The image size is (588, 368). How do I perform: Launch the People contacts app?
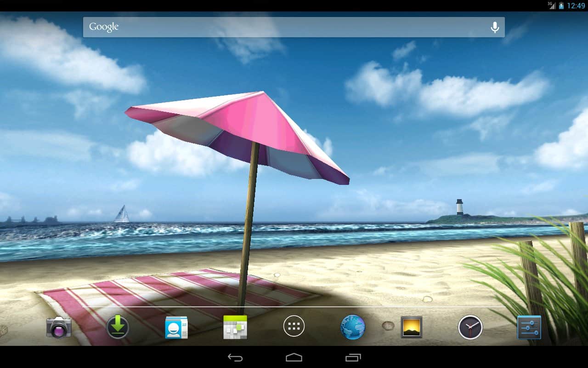[176, 328]
